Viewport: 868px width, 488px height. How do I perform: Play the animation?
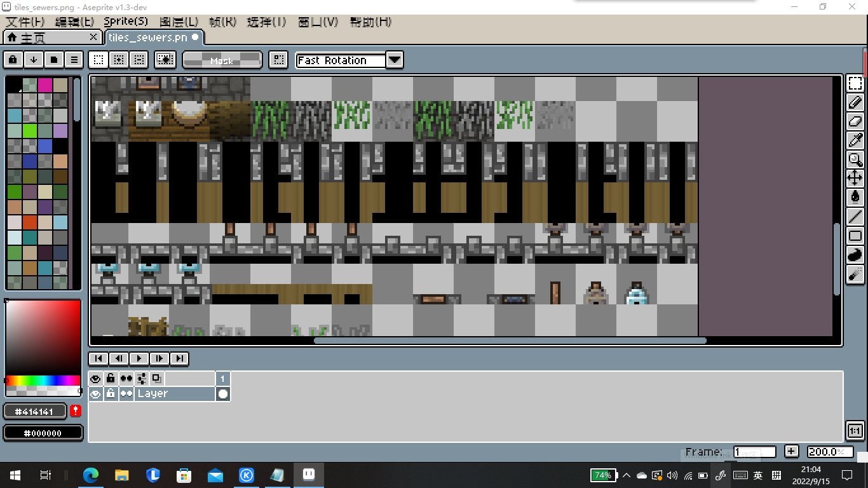139,358
